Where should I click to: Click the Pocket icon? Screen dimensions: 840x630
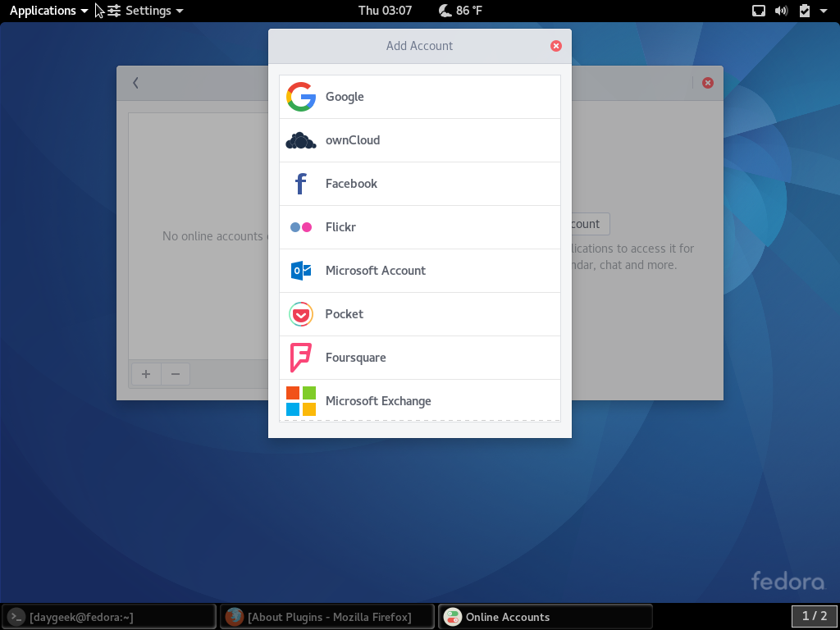(300, 314)
